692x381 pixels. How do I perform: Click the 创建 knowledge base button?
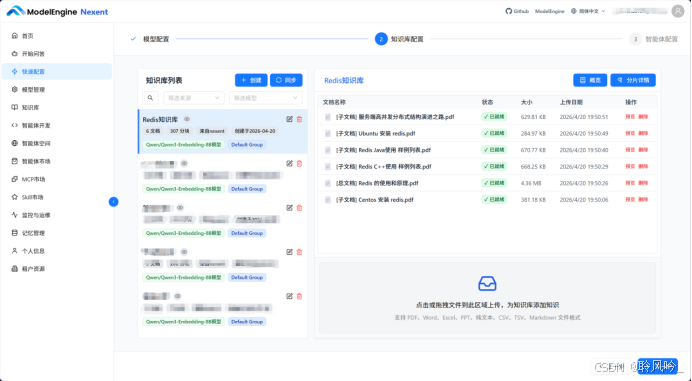pos(251,80)
